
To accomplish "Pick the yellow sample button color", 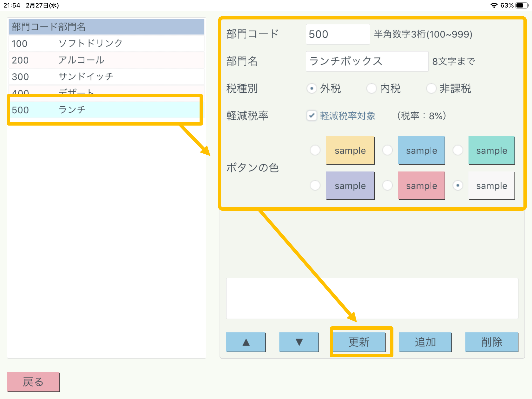I will 315,150.
